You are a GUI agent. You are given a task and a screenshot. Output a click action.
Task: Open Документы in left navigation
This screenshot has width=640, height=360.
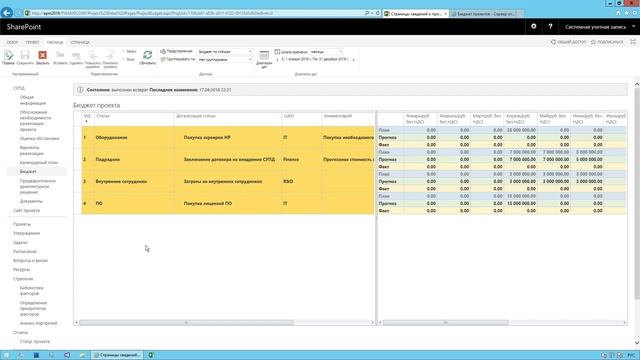[x=31, y=201]
